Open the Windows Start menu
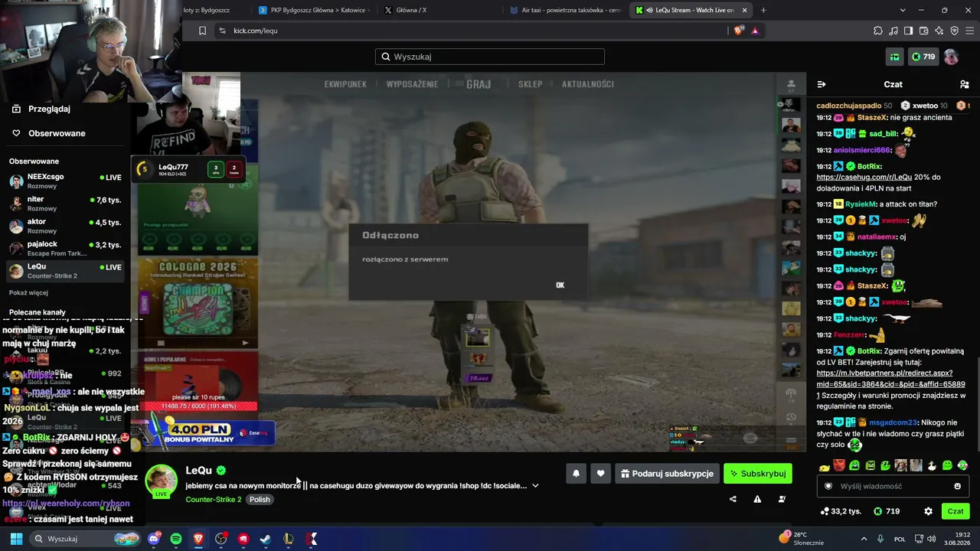This screenshot has width=980, height=551. [16, 539]
